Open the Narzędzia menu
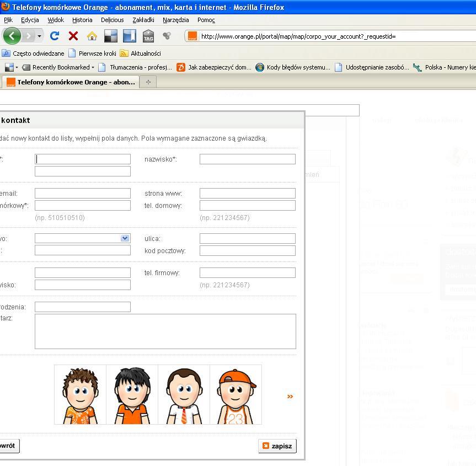 click(x=175, y=20)
